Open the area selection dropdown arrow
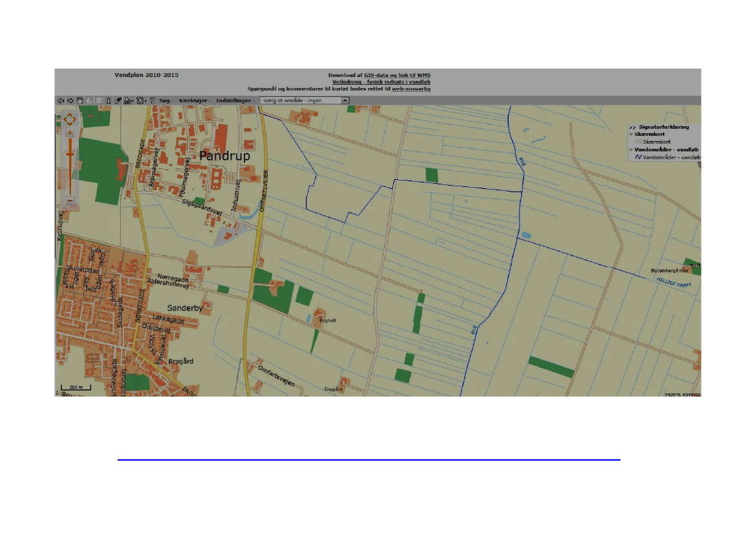The image size is (756, 535). point(345,100)
